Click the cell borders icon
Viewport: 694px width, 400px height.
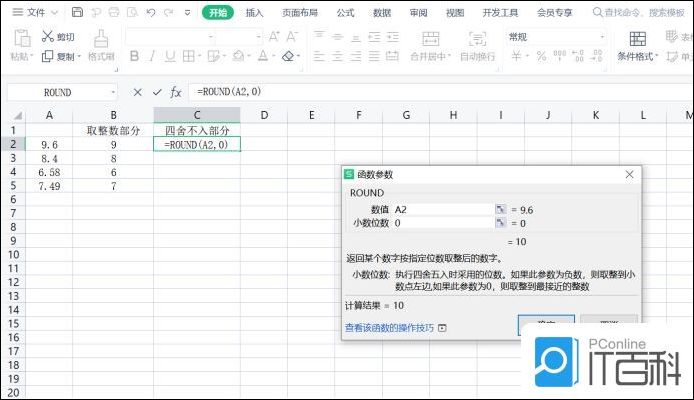189,56
